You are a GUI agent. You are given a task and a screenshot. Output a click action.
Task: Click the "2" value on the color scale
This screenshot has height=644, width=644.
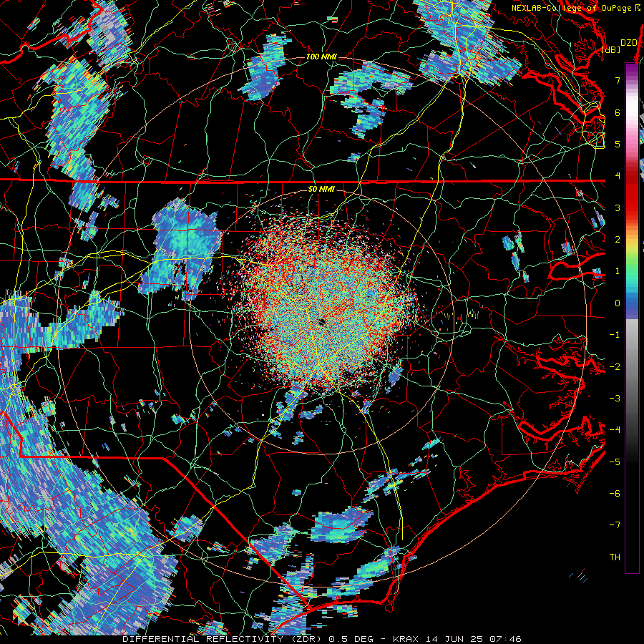(x=618, y=240)
